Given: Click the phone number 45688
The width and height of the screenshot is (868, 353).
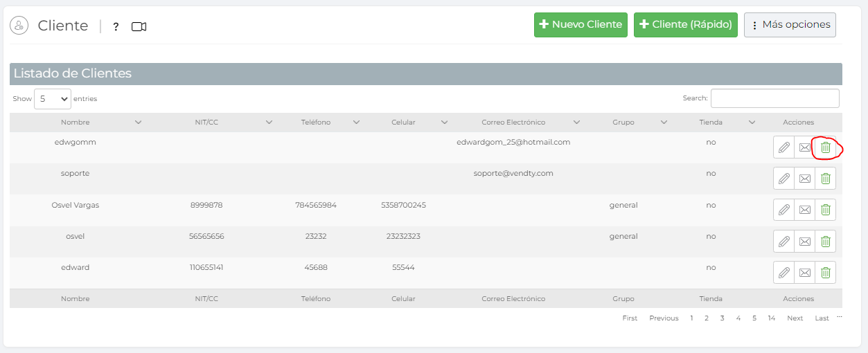Looking at the screenshot, I should click(316, 267).
